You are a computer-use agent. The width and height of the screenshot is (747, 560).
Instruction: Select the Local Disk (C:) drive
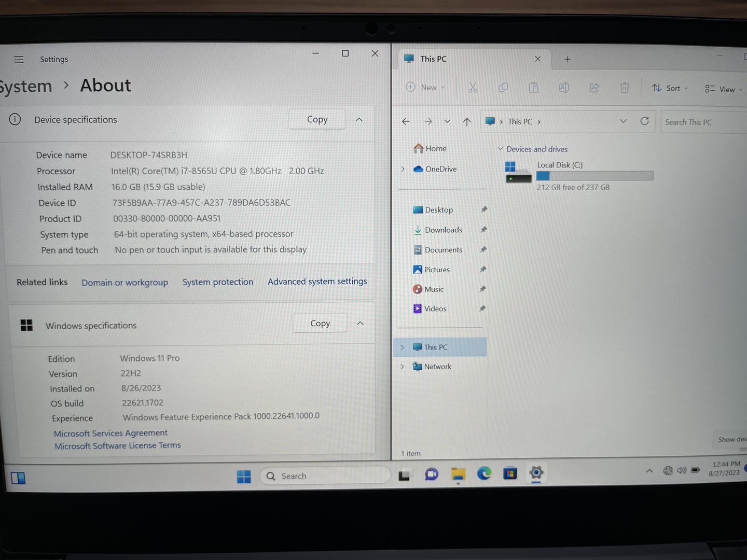579,176
